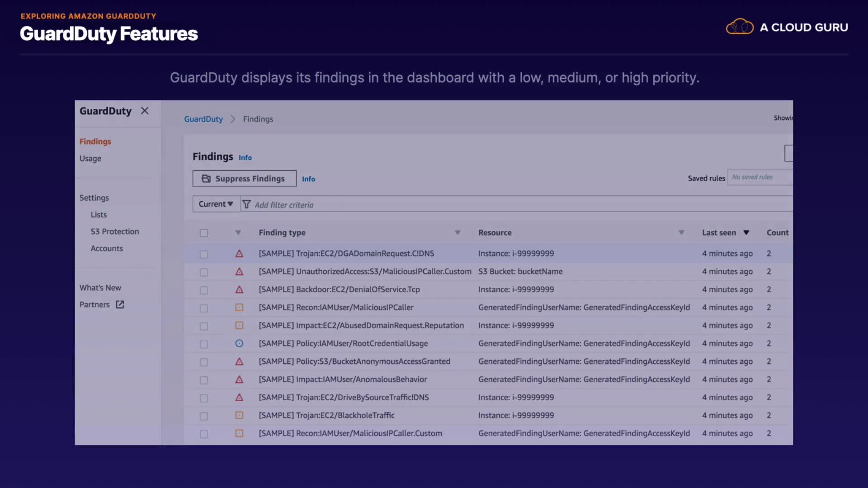
Task: Select the checkbox for Impact:IAMUser/AnomalousBehavior finding
Action: (204, 380)
